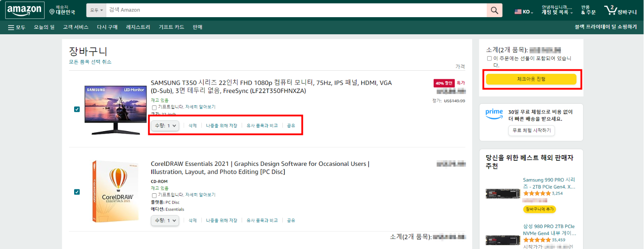Click the Amazon logo

coord(24,10)
